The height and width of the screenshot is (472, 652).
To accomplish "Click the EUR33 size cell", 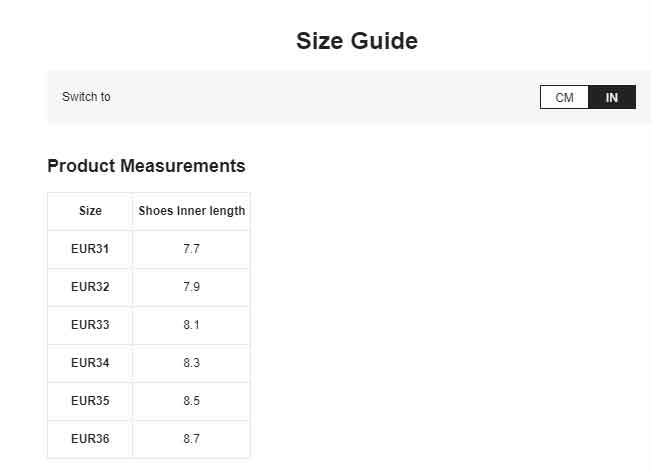I will 90,324.
